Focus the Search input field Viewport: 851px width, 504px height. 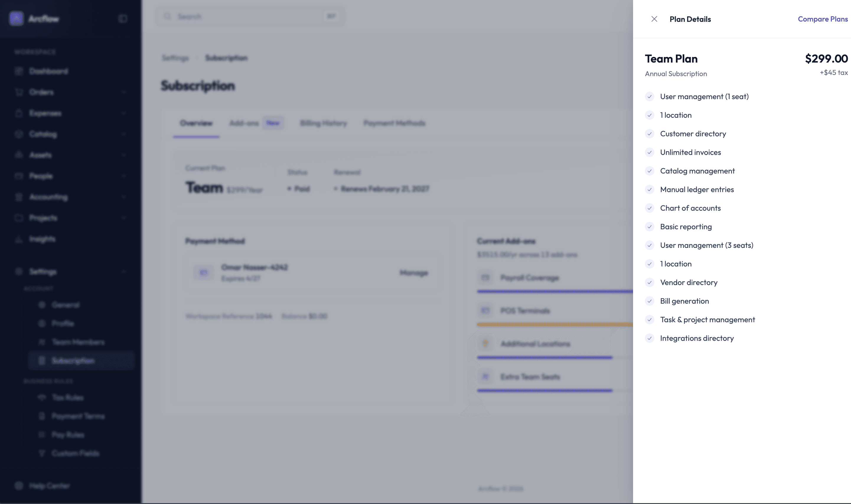250,16
